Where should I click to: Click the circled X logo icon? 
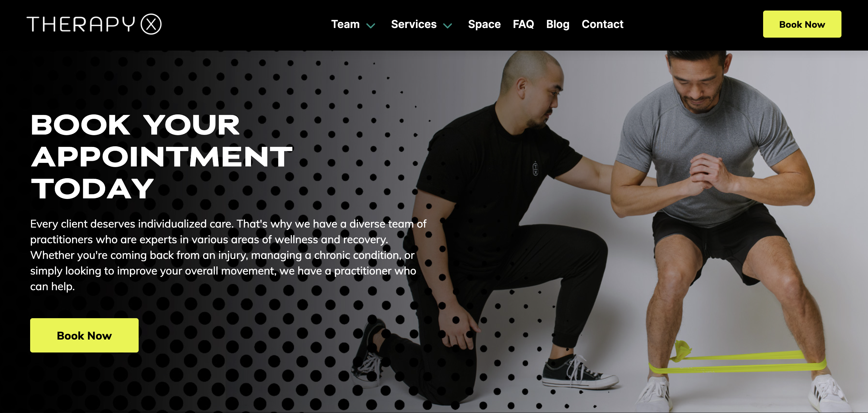[x=151, y=24]
